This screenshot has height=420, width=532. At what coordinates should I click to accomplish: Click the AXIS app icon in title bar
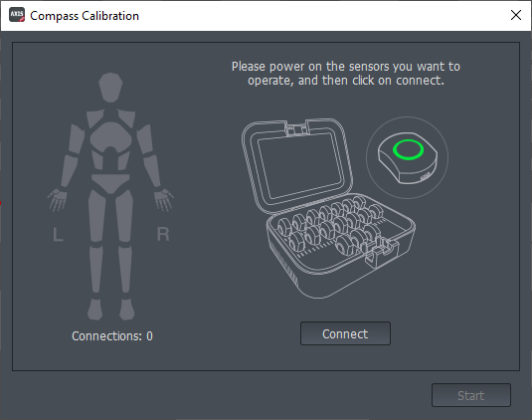pyautogui.click(x=17, y=15)
